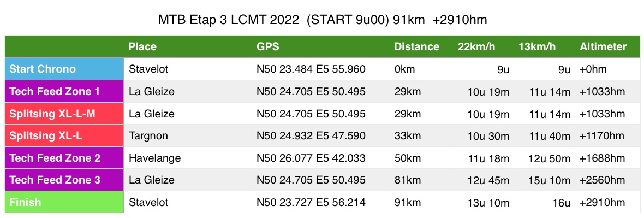
Task: Select the Distance column header
Action: [x=416, y=47]
